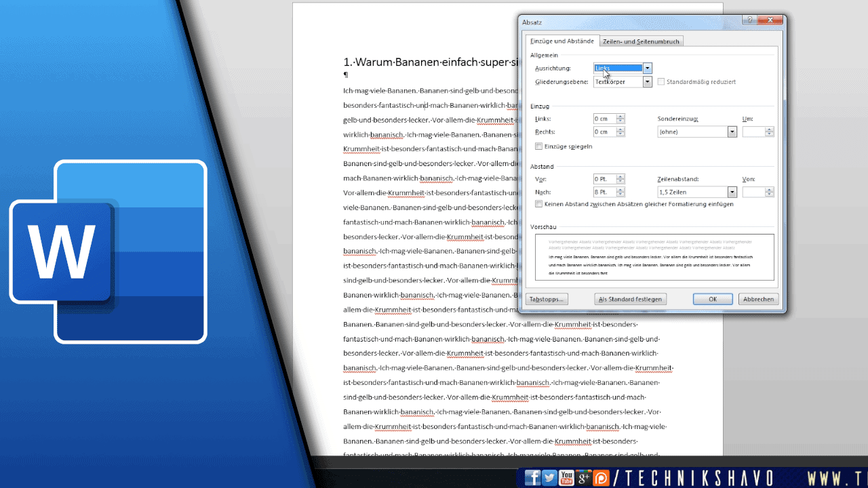
Task: Switch to Zeilen- und Seitenumbruch tab
Action: [641, 41]
